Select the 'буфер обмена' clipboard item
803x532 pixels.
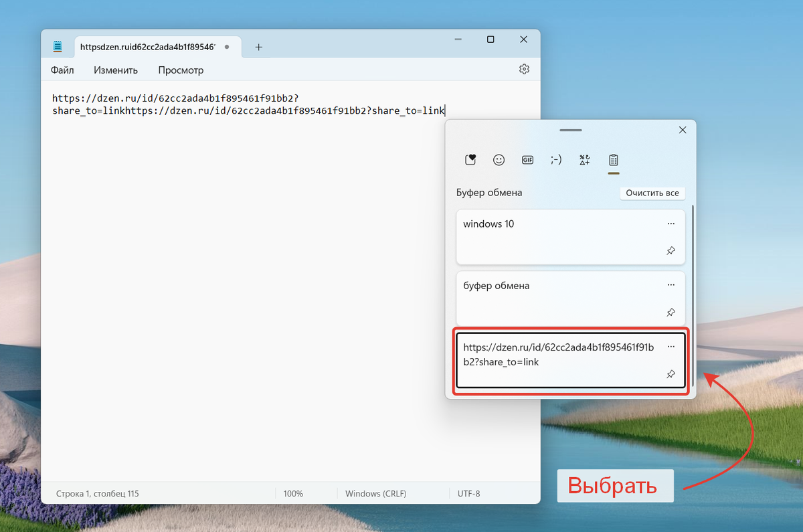pos(571,298)
